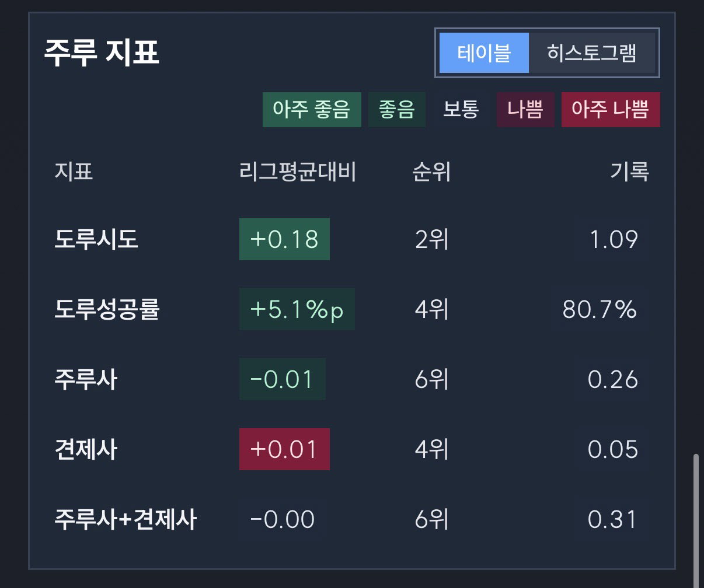Screen dimensions: 704x588
Task: Click the 나쁨 legend swatch
Action: coord(525,110)
